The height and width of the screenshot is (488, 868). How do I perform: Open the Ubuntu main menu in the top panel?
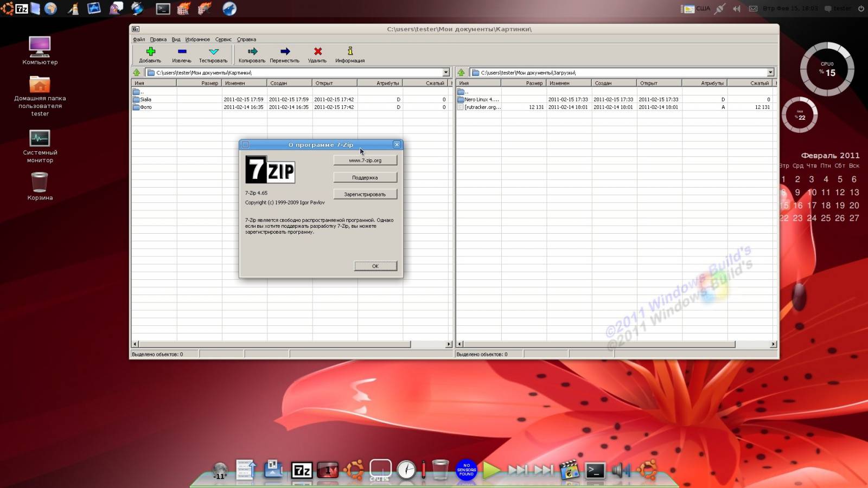[7, 8]
